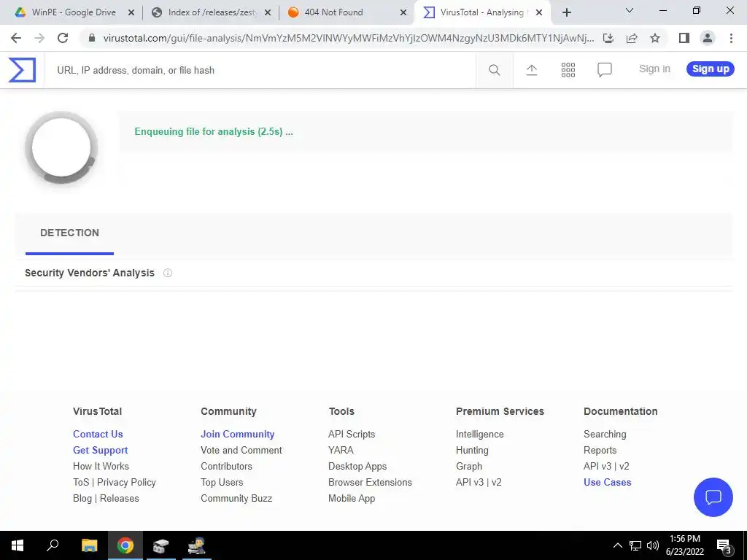The height and width of the screenshot is (560, 747).
Task: Open the API Scripts link
Action: click(x=352, y=435)
